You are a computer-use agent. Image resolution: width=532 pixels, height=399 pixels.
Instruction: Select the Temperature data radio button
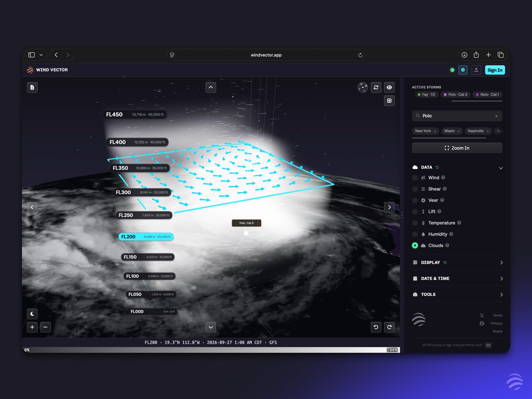click(x=415, y=223)
